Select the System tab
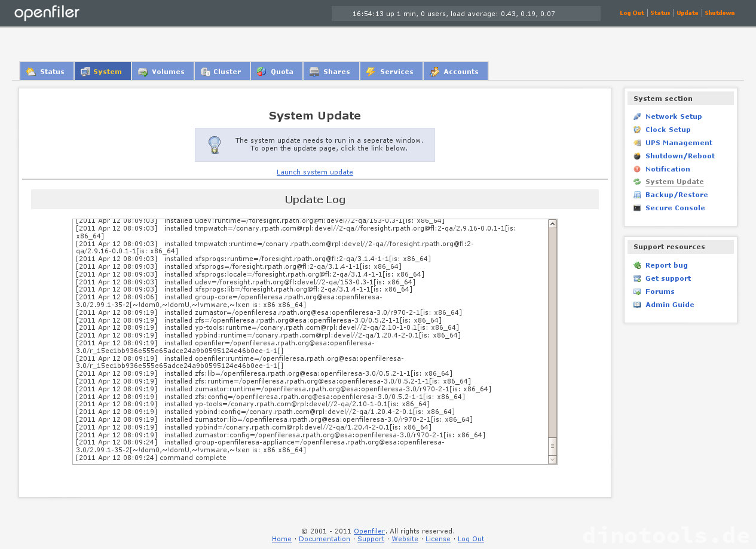The height and width of the screenshot is (549, 756). [103, 71]
